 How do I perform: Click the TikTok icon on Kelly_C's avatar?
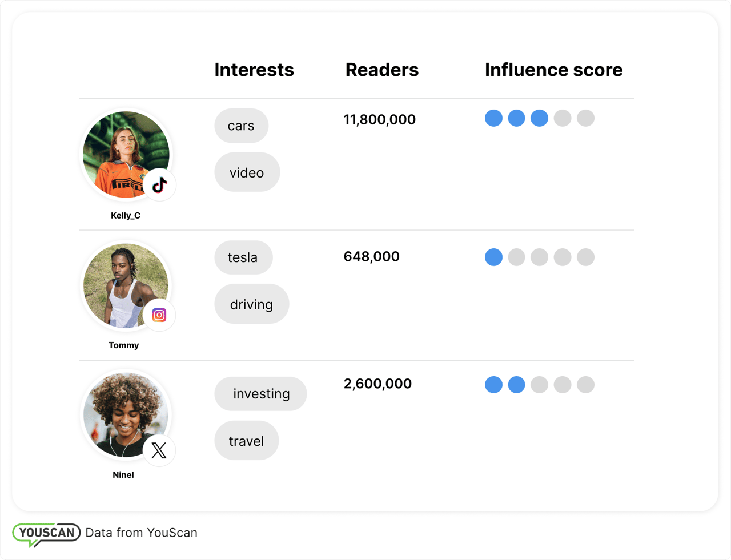159,185
